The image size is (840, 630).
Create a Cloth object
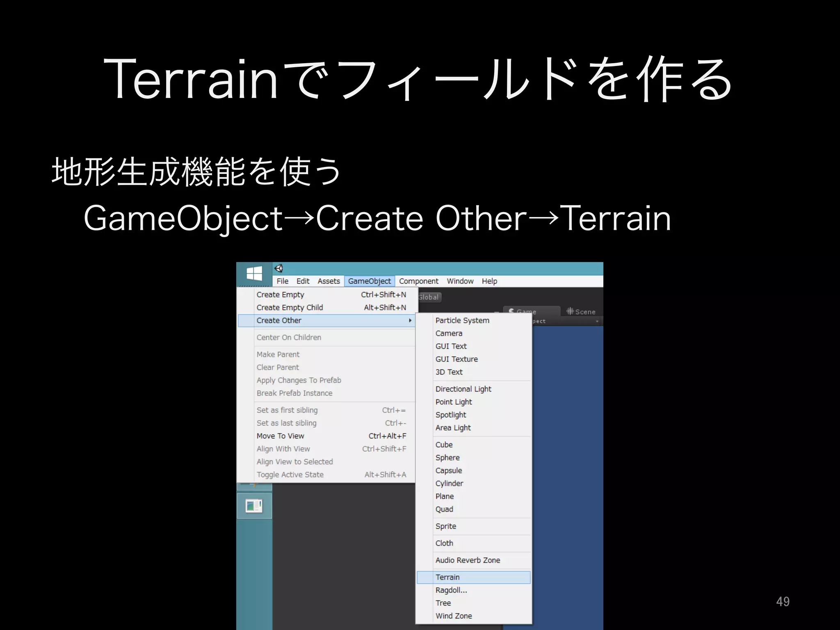click(x=474, y=543)
